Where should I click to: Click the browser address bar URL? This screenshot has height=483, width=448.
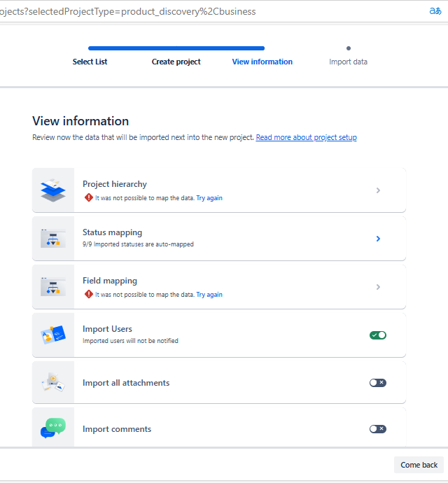click(128, 11)
